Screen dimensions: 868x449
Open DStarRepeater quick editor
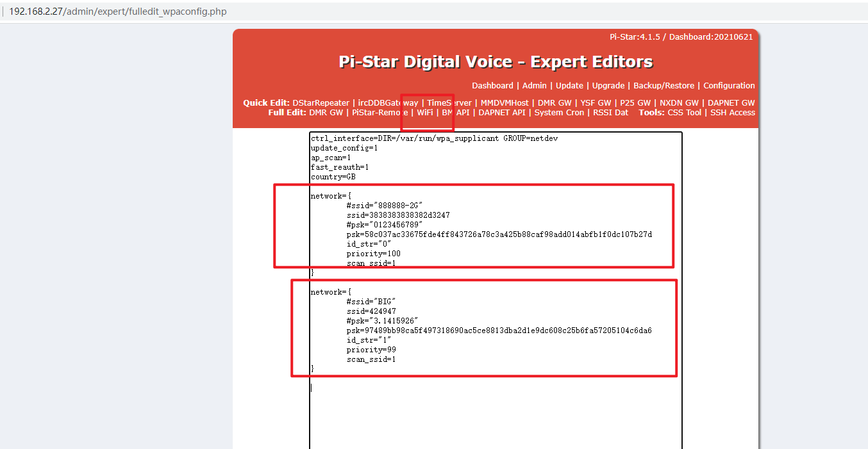click(x=321, y=103)
